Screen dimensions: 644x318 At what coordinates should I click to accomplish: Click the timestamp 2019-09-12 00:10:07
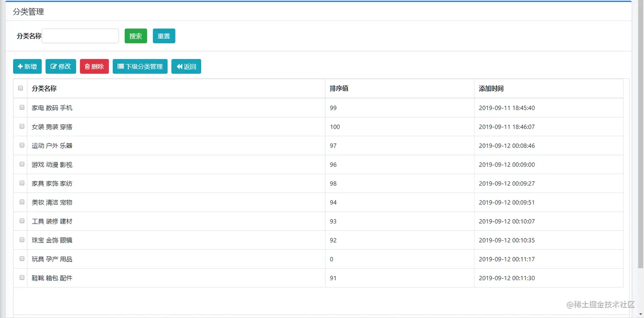click(x=507, y=221)
